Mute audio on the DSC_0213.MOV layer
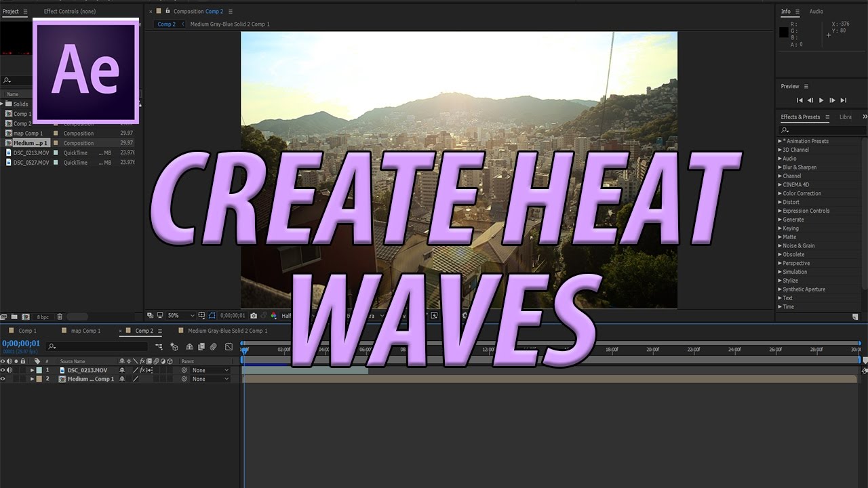Screen dimensions: 868x488 tap(9, 370)
